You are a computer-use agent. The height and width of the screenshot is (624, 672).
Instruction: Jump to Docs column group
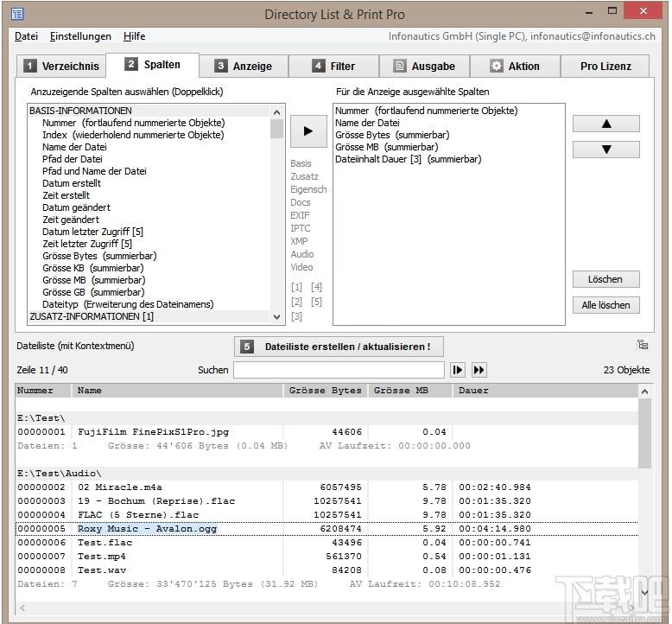(x=301, y=202)
